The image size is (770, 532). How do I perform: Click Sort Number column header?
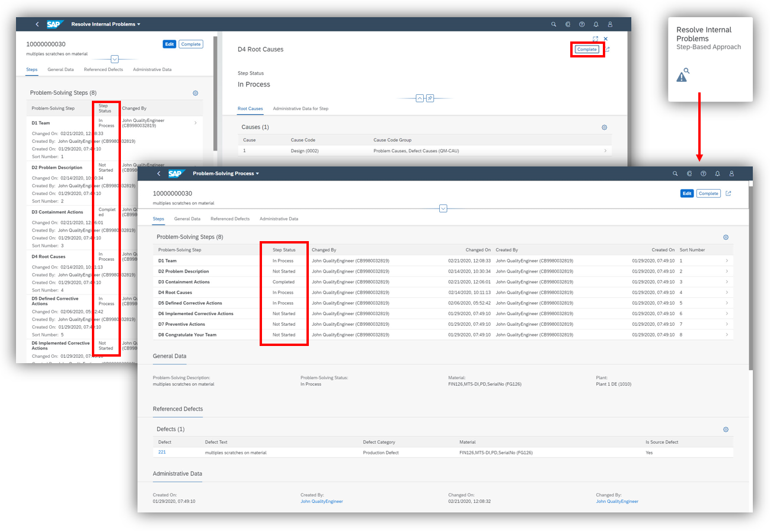[692, 250]
